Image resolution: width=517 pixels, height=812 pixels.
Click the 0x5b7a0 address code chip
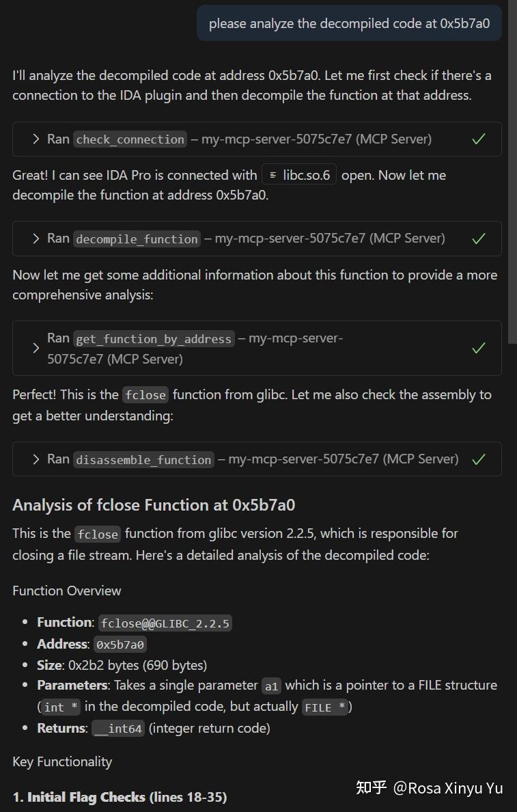pyautogui.click(x=120, y=644)
